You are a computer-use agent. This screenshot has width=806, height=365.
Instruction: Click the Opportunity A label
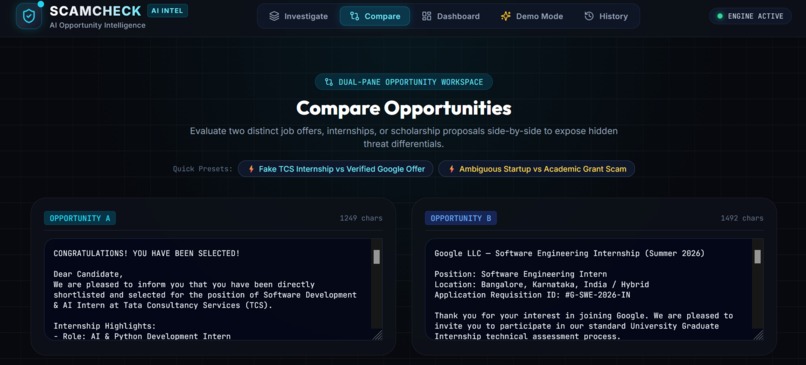pos(80,218)
